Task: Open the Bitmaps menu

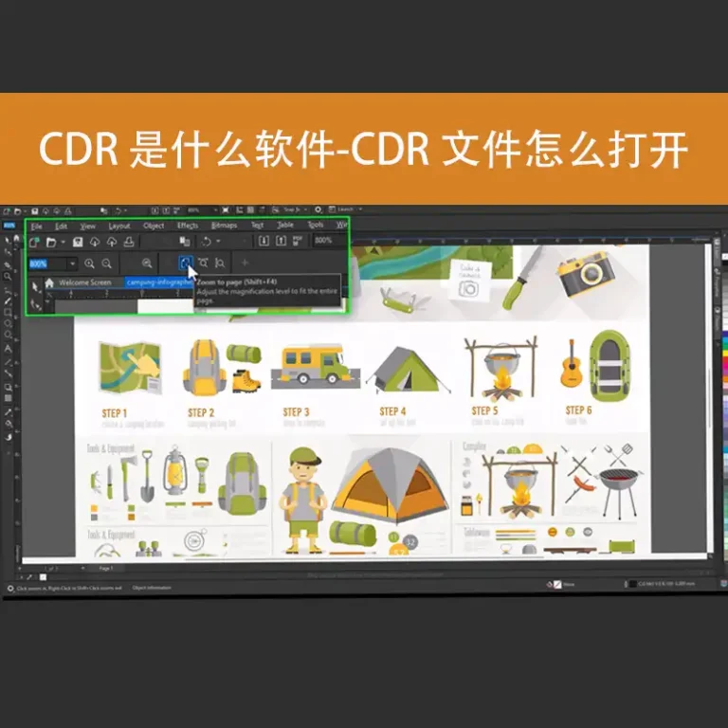Action: click(x=225, y=226)
